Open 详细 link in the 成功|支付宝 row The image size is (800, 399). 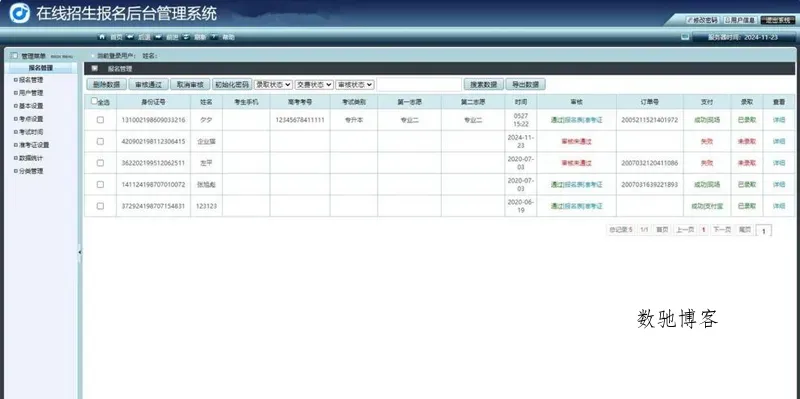[779, 206]
